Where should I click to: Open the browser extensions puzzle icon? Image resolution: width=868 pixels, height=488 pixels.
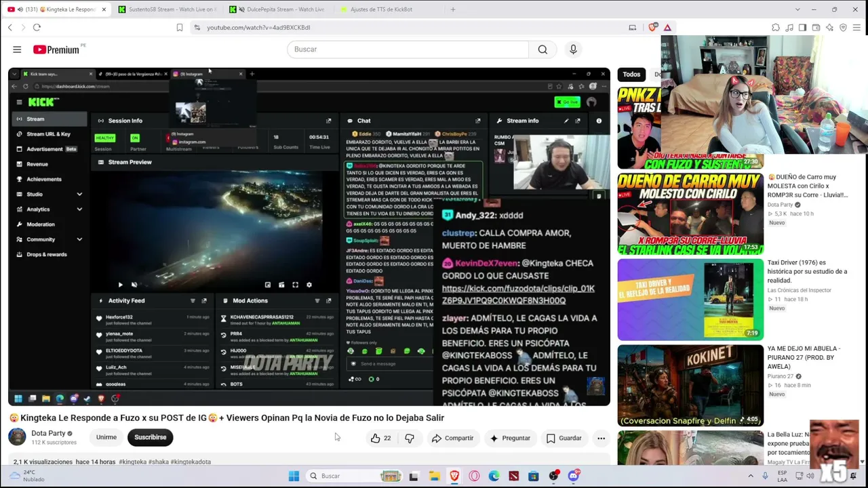tap(776, 27)
